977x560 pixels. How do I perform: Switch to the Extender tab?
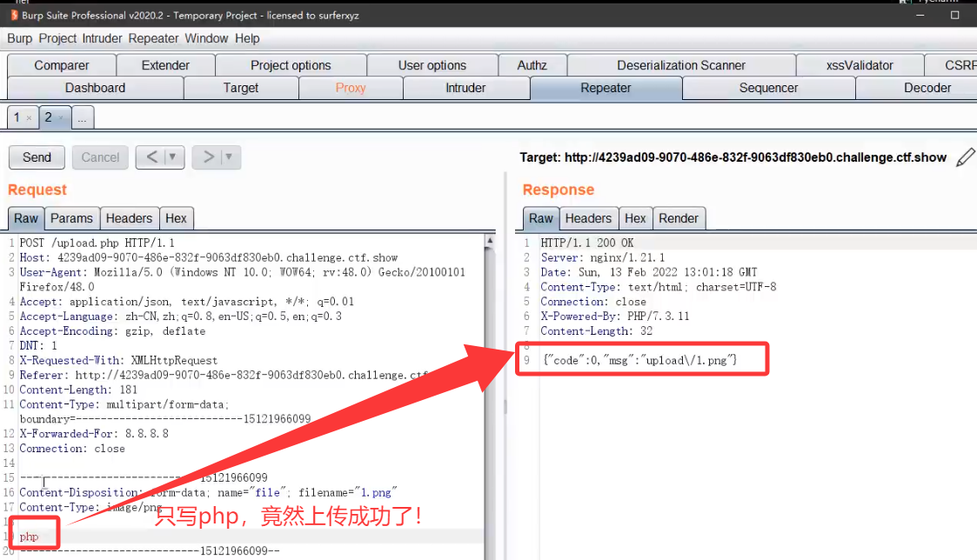click(x=165, y=65)
